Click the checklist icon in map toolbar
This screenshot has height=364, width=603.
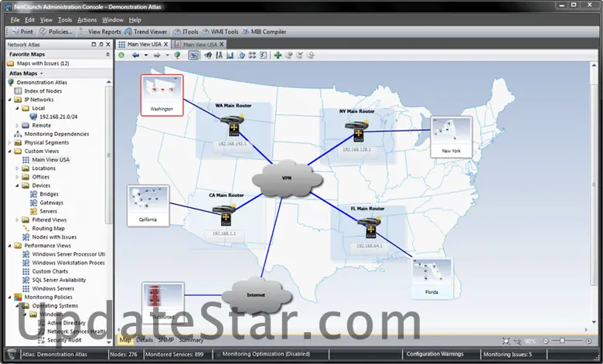(263, 56)
